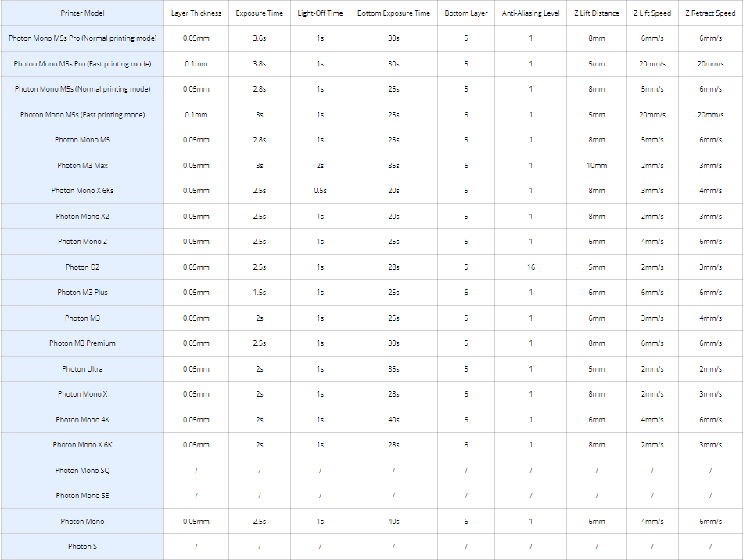Click the 'Bottom Layer' column header
The height and width of the screenshot is (560, 743).
pos(466,13)
